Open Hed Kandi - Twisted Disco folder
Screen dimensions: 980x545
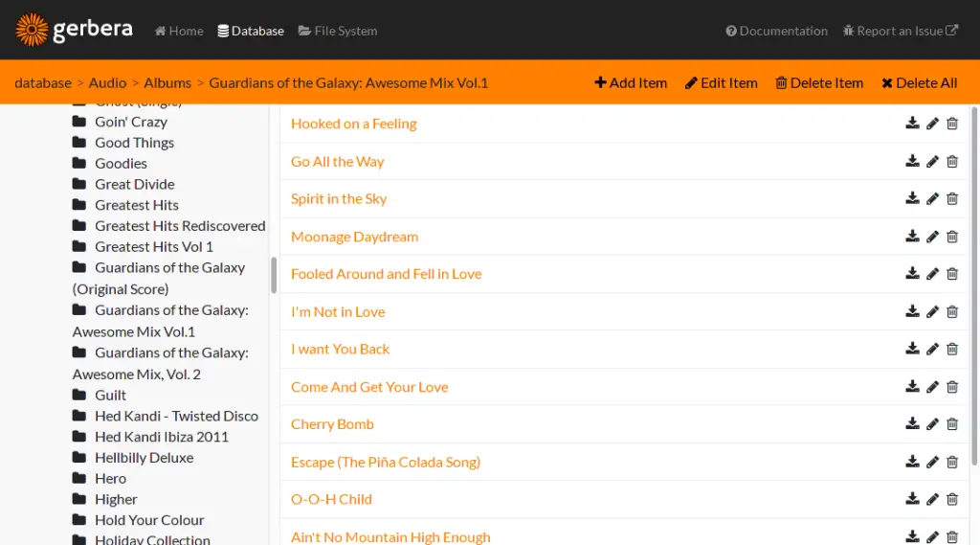(x=165, y=416)
